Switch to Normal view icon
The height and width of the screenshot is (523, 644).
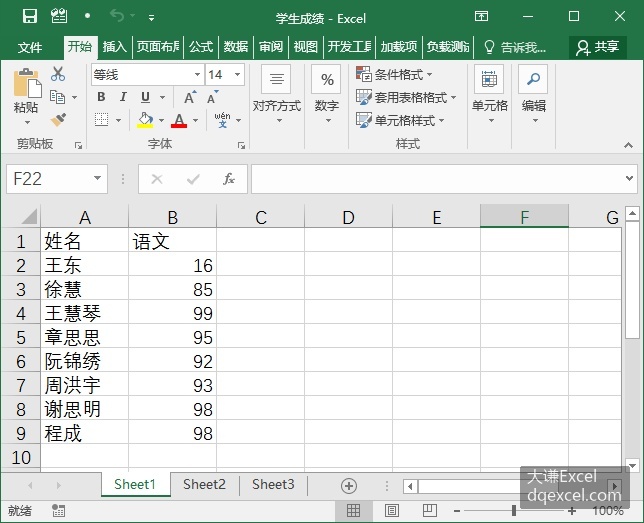[x=353, y=511]
